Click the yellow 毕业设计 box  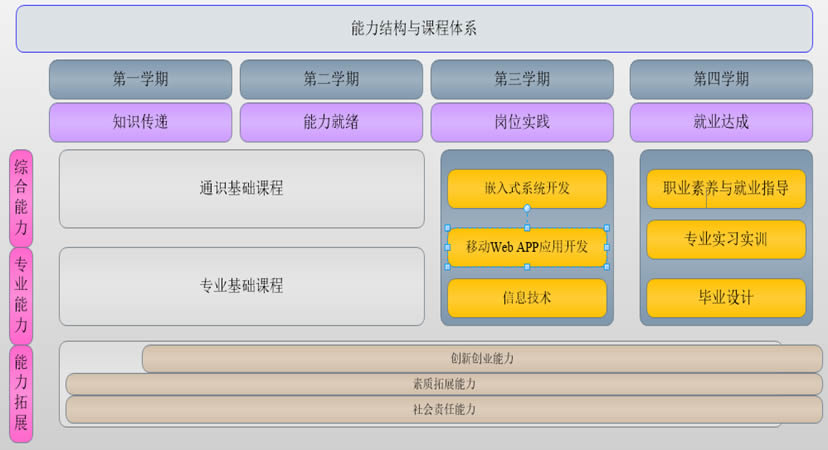point(726,298)
